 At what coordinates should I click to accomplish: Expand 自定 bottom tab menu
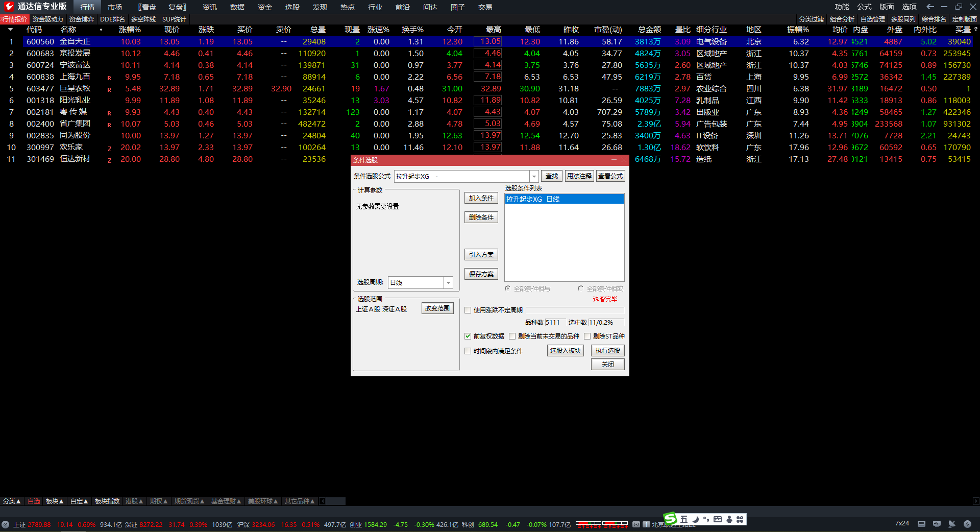point(79,501)
